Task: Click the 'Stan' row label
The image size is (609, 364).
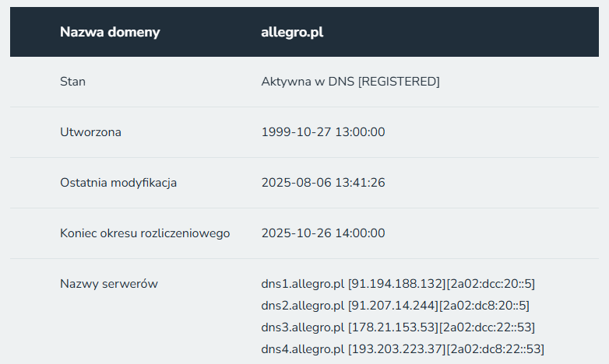Action: (72, 82)
